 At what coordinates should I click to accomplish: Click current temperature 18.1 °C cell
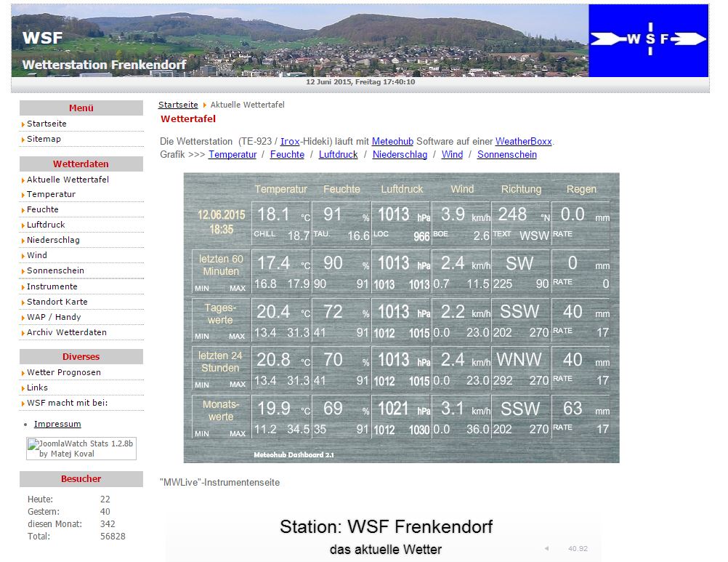point(281,223)
